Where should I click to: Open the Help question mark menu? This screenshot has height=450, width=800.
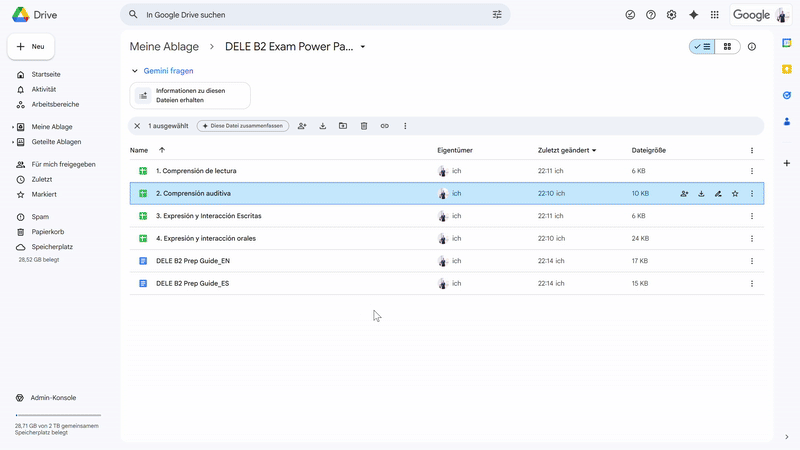pos(651,15)
